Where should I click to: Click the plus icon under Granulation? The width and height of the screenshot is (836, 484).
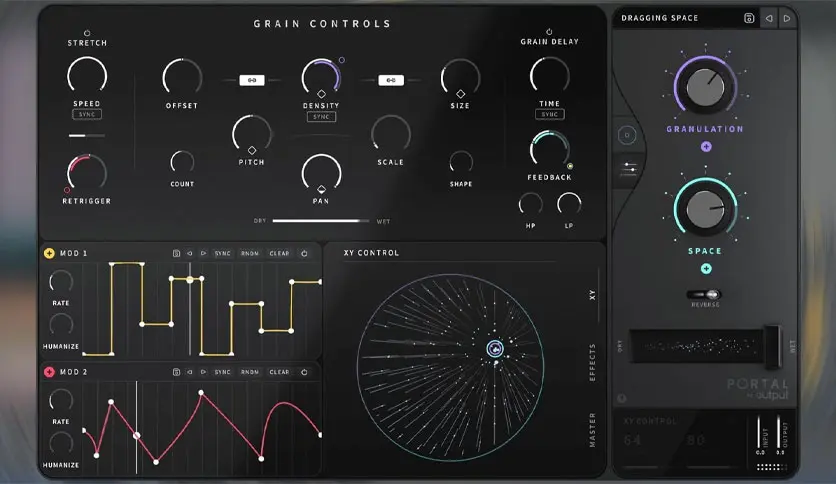(x=707, y=146)
